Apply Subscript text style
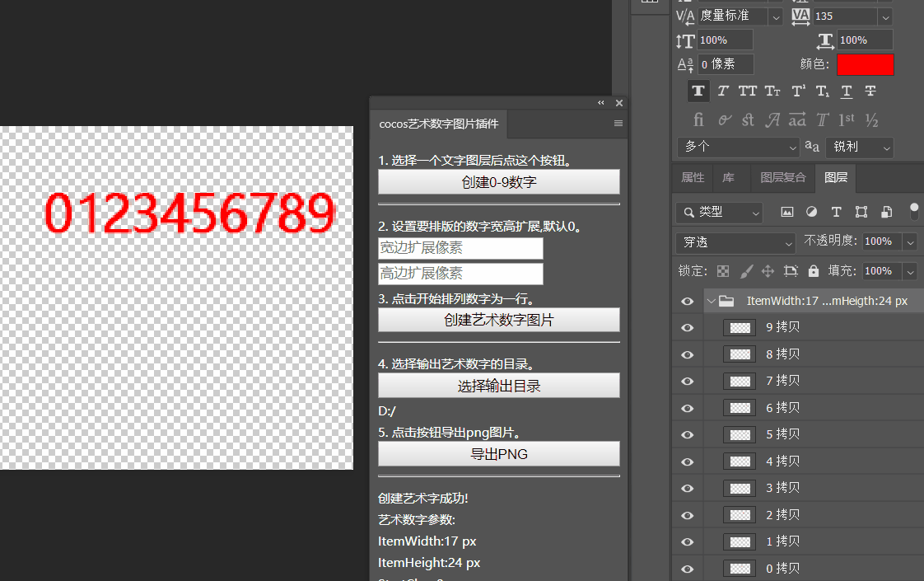This screenshot has height=581, width=924. pos(823,91)
